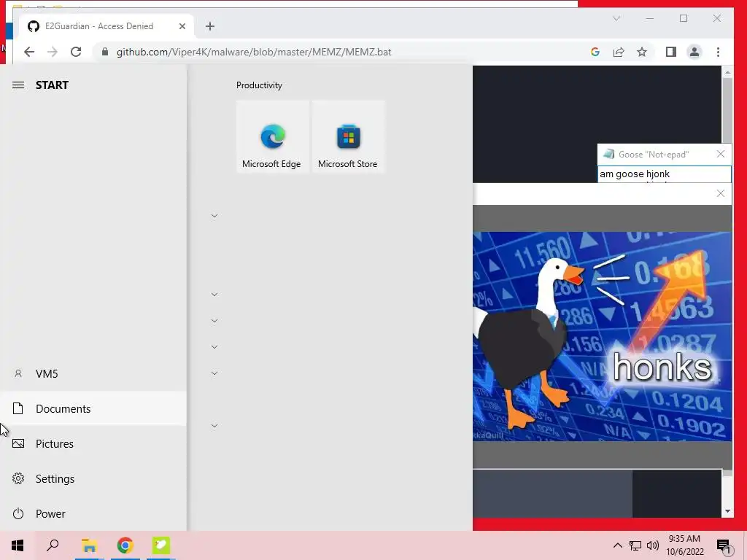
Task: Open the notification center icon
Action: coord(724,546)
